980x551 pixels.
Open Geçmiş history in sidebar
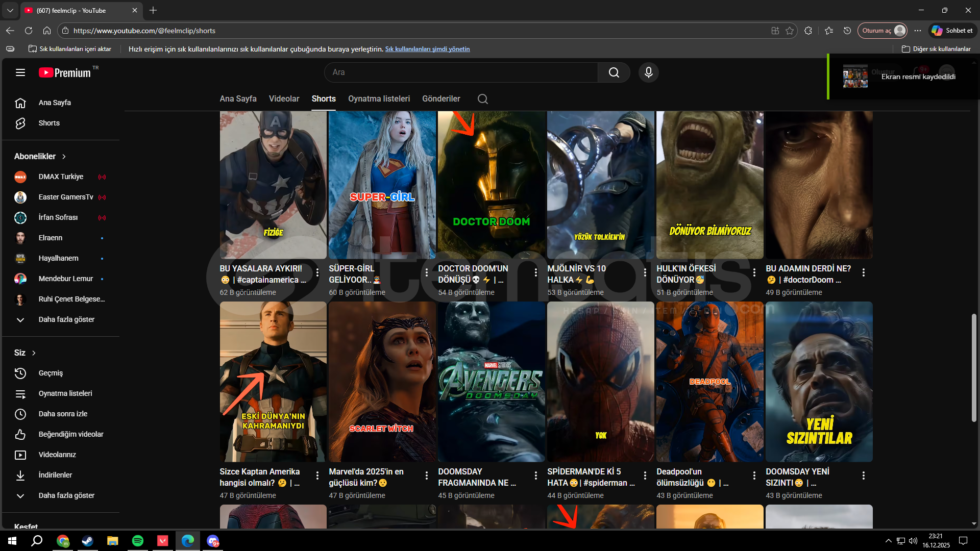click(51, 373)
